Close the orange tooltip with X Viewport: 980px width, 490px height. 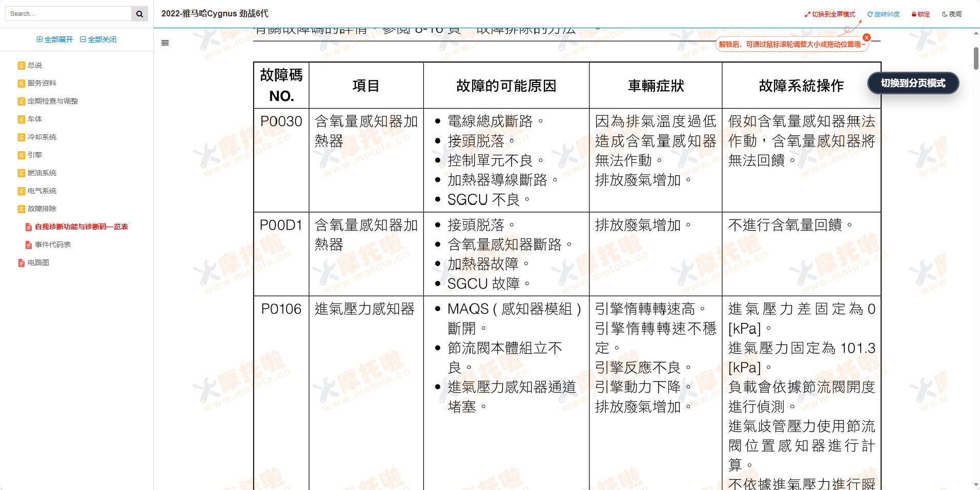coord(867,37)
